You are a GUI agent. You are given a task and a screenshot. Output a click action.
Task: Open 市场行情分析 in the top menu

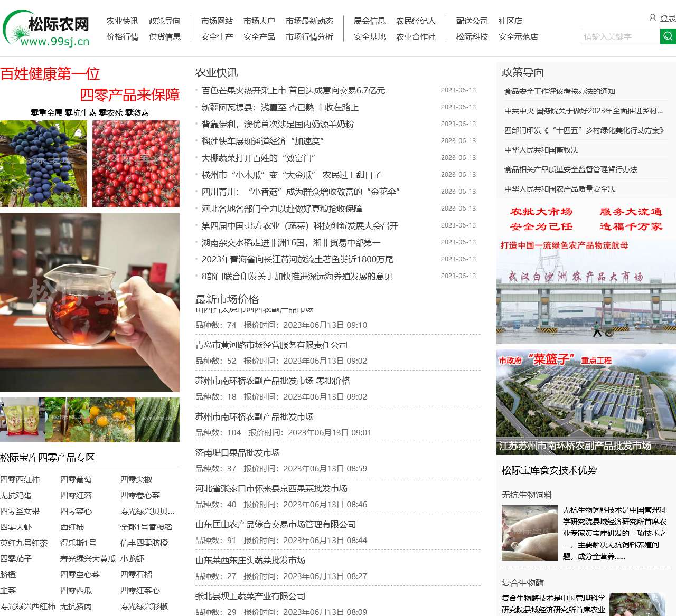pyautogui.click(x=309, y=37)
